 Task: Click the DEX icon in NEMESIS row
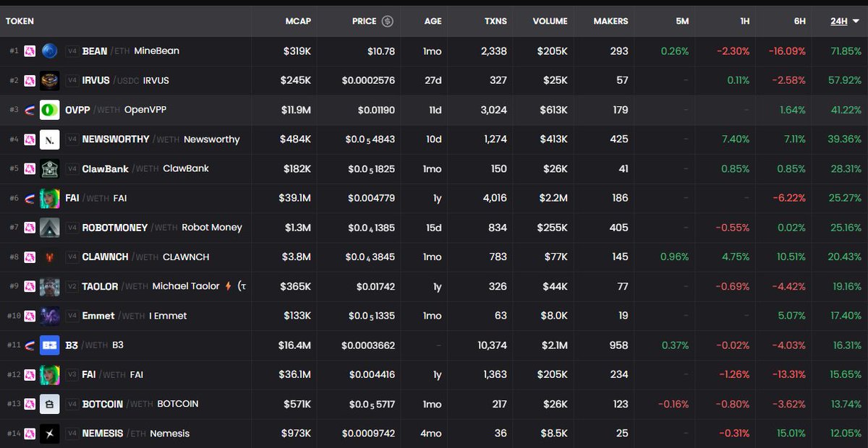pos(30,434)
